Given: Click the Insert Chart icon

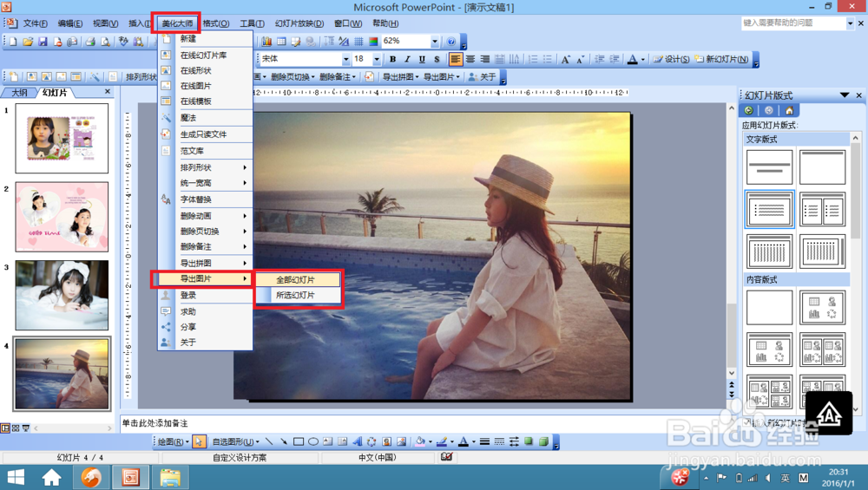Looking at the screenshot, I should point(266,42).
